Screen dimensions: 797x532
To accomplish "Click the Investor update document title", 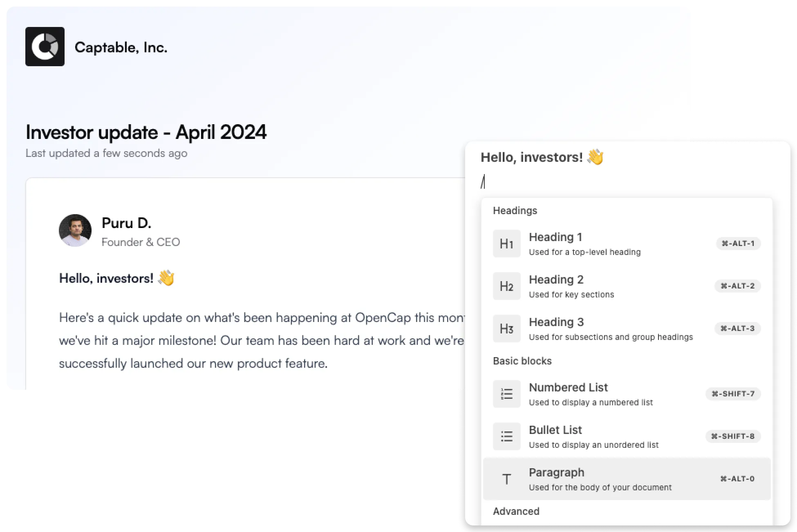I will 146,132.
